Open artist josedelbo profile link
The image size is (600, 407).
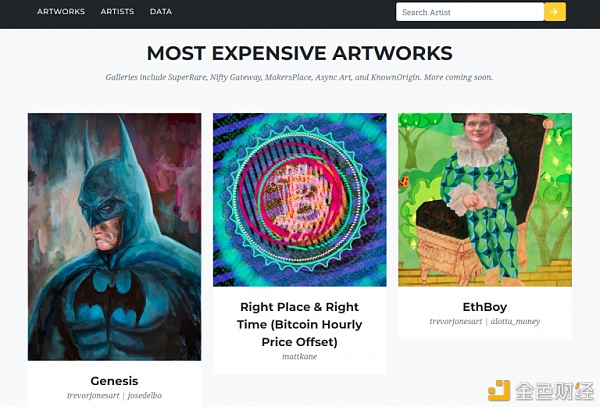click(x=145, y=396)
